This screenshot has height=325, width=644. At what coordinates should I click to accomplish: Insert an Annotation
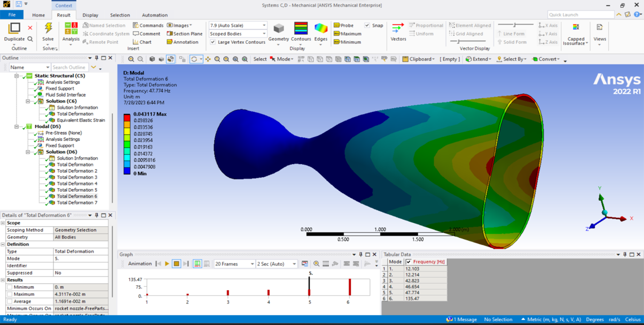pos(182,42)
